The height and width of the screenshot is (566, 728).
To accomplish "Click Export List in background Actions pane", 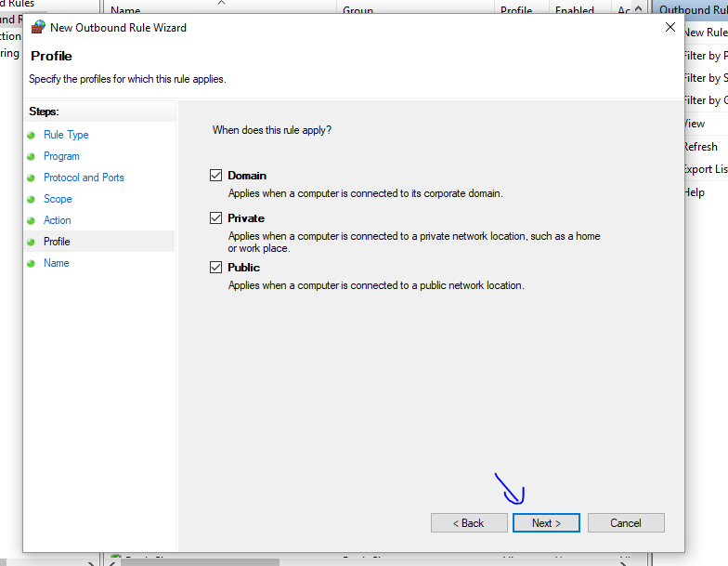I will tap(706, 169).
